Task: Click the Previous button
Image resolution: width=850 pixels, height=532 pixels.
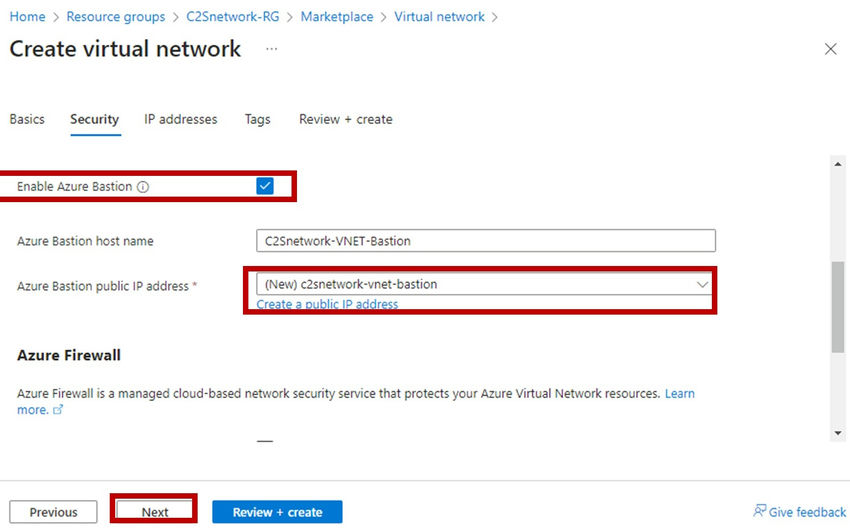Action: click(53, 512)
